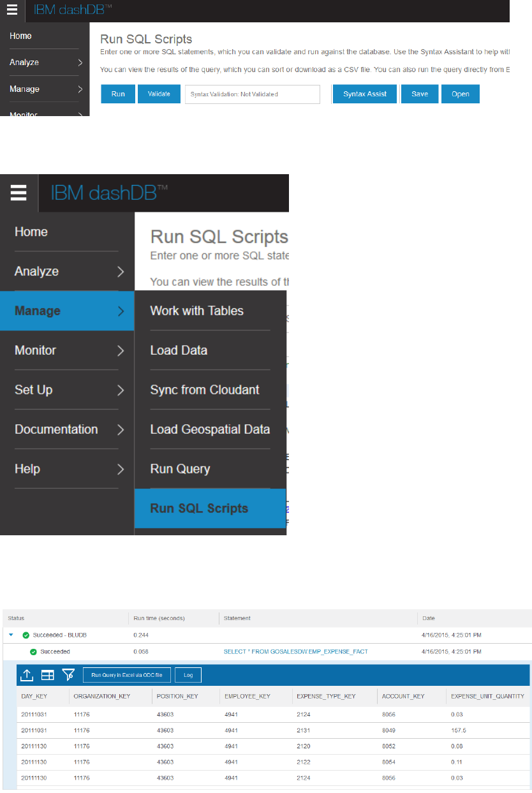This screenshot has height=793, width=532.
Task: Click the run time value 0.058
Action: coord(140,651)
